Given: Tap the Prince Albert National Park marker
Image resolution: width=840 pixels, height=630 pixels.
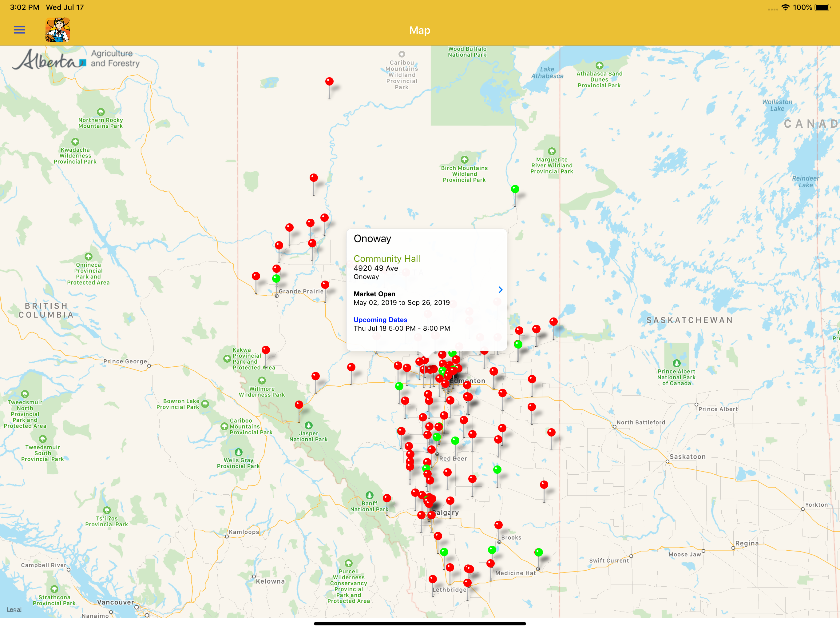Looking at the screenshot, I should (x=676, y=363).
